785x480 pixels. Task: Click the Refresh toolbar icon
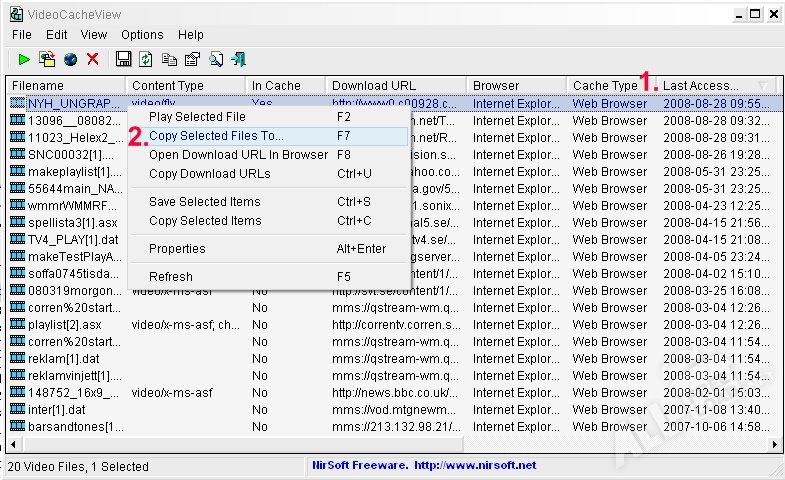[x=146, y=60]
